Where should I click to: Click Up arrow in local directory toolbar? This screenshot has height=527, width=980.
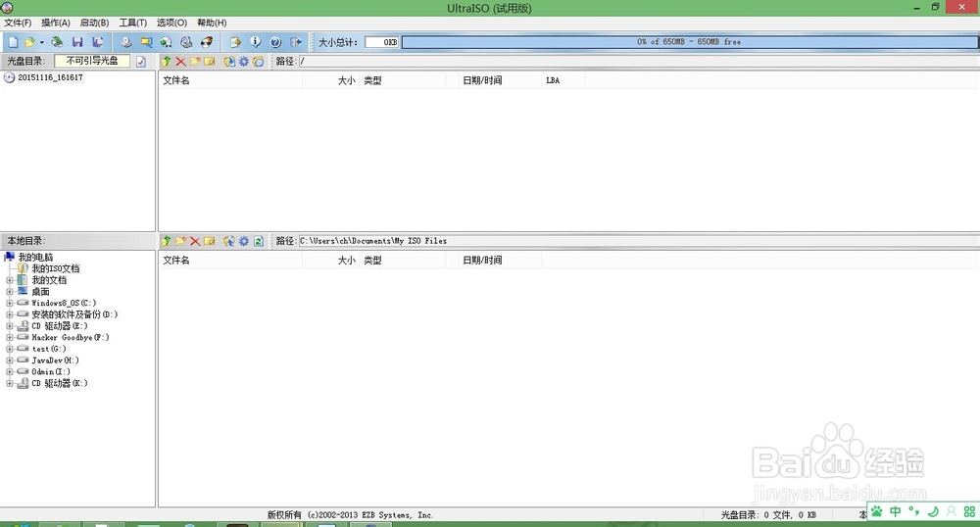167,241
